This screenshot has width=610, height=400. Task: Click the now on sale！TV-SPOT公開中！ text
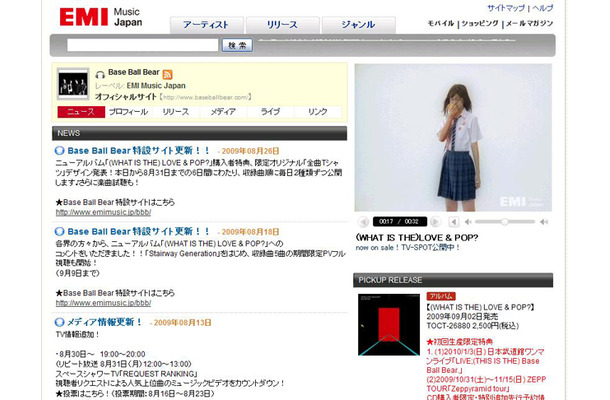(408, 247)
